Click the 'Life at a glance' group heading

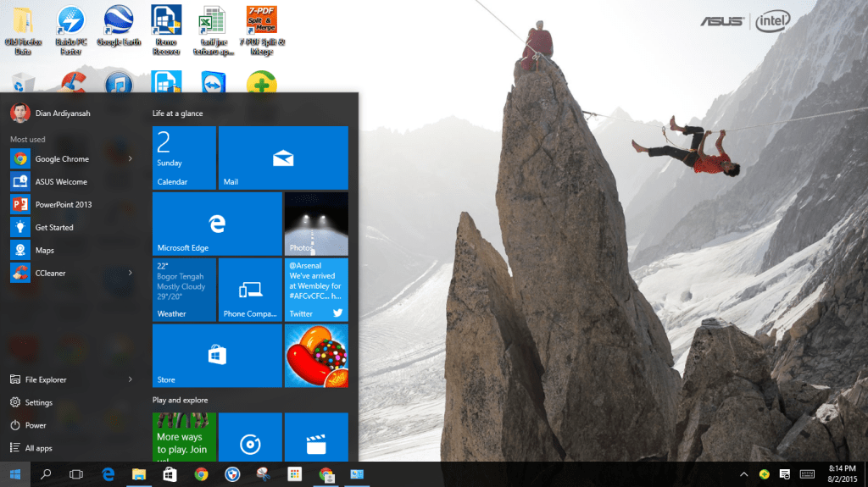coord(178,113)
